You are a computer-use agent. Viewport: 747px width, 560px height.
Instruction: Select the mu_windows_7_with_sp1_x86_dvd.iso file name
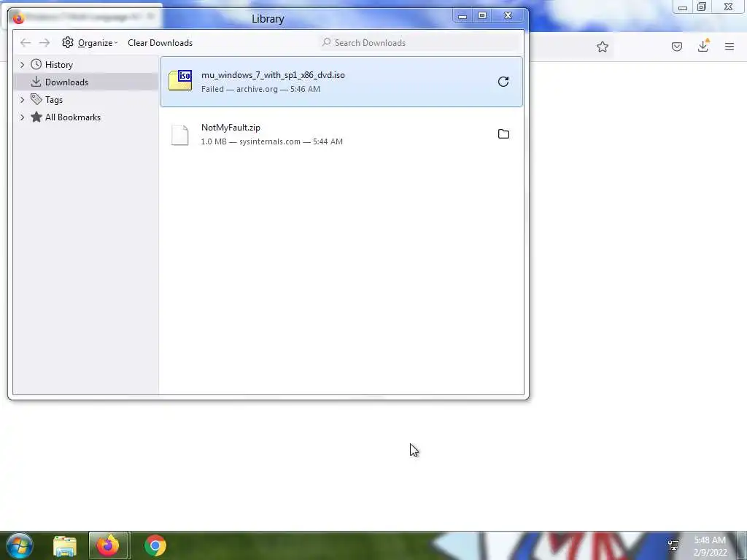(273, 75)
